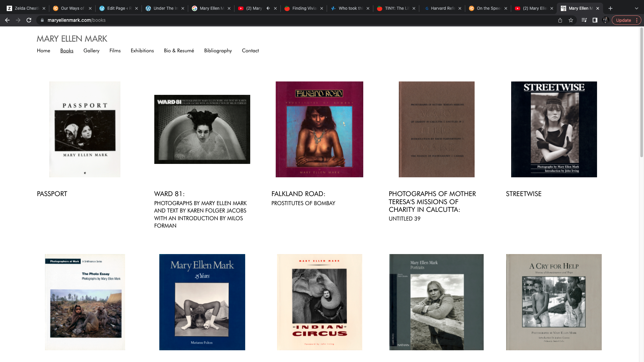This screenshot has height=362, width=644.
Task: Open the Chrome profile avatar
Action: pyautogui.click(x=606, y=20)
